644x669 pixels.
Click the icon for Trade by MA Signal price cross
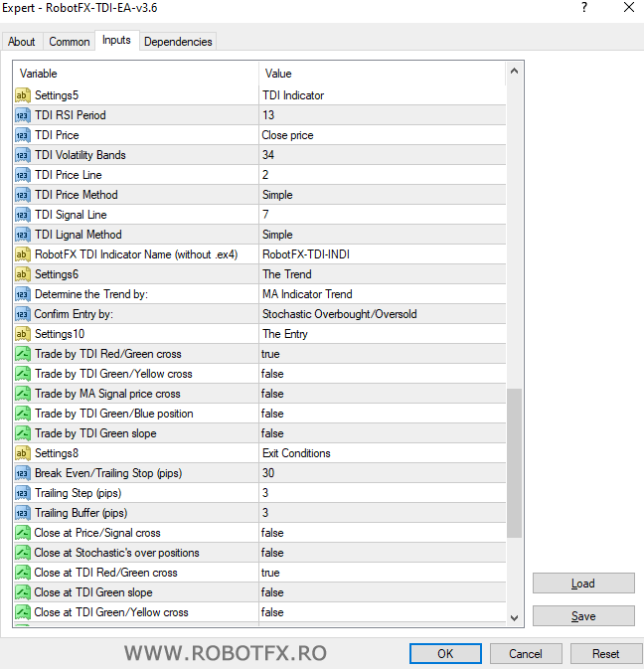tap(23, 394)
